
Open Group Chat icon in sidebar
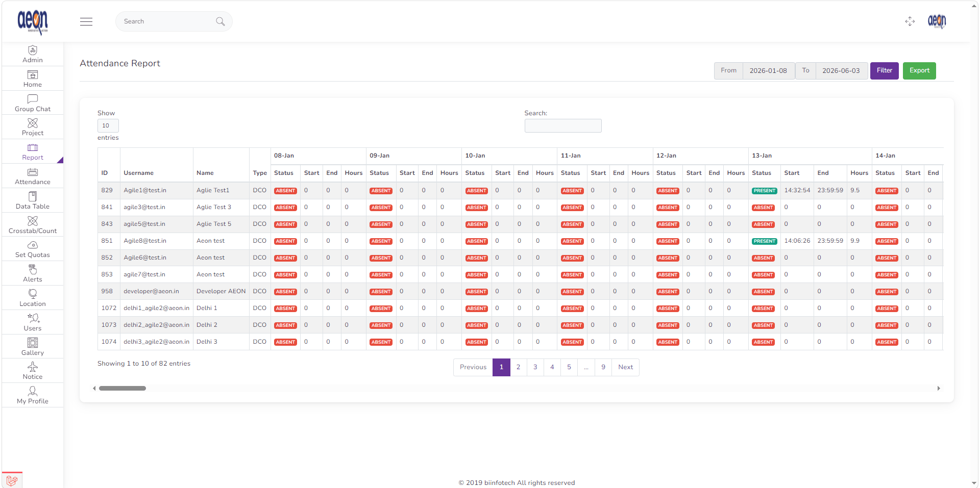coord(33,99)
